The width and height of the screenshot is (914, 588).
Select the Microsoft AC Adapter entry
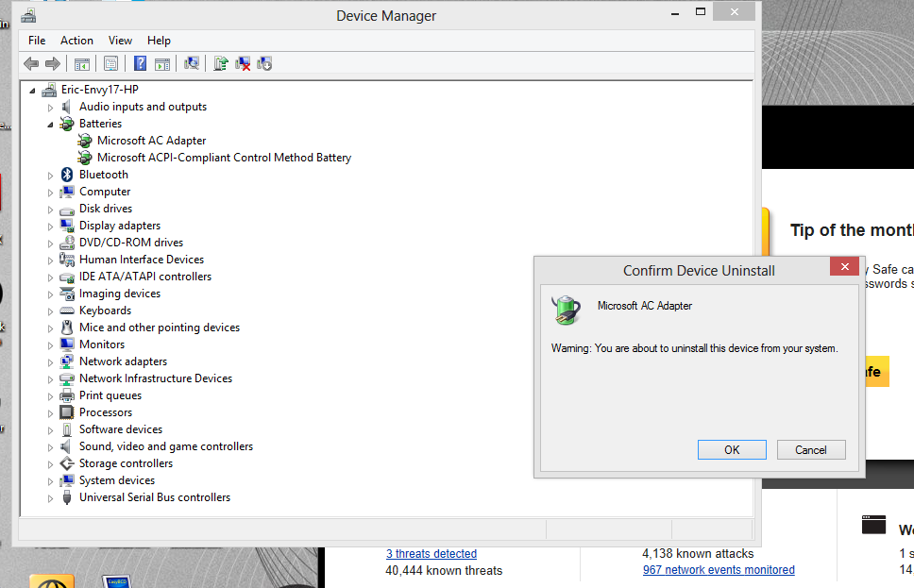(x=152, y=141)
